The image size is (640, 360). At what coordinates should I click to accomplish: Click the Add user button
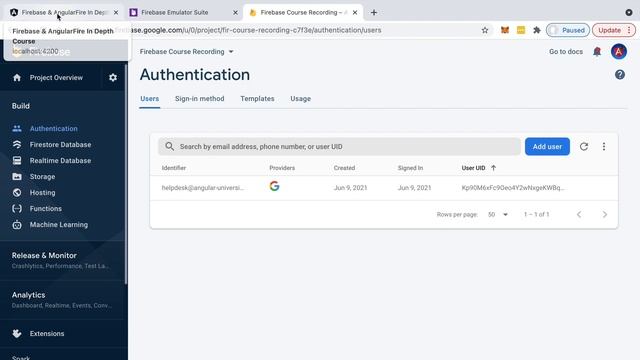pos(547,147)
